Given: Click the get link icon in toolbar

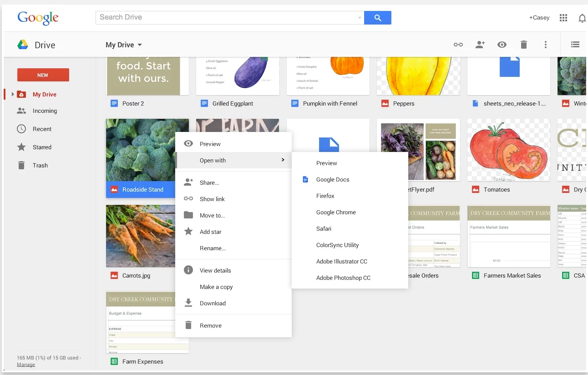Looking at the screenshot, I should 458,45.
